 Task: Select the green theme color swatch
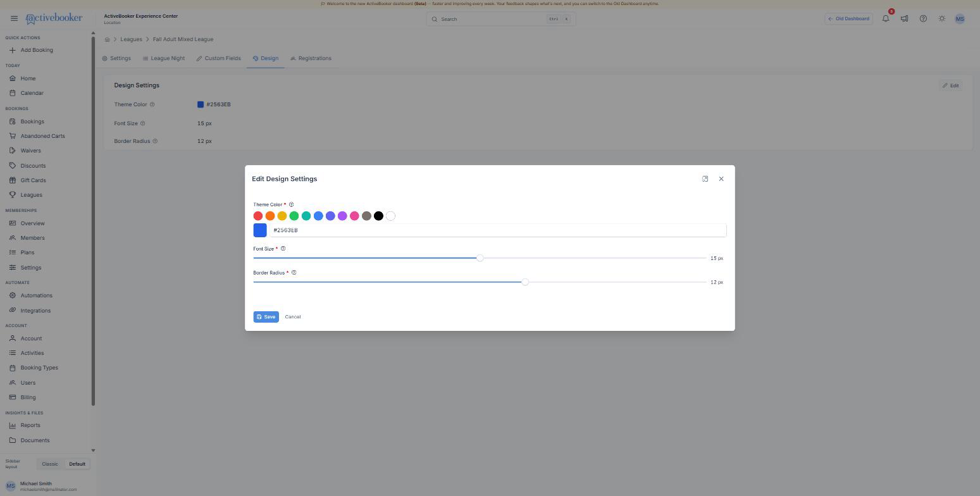(294, 216)
